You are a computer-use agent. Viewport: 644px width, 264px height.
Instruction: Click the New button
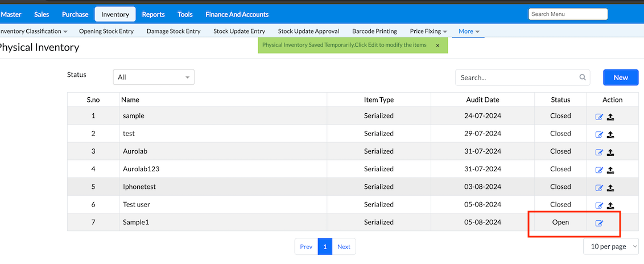pos(621,77)
